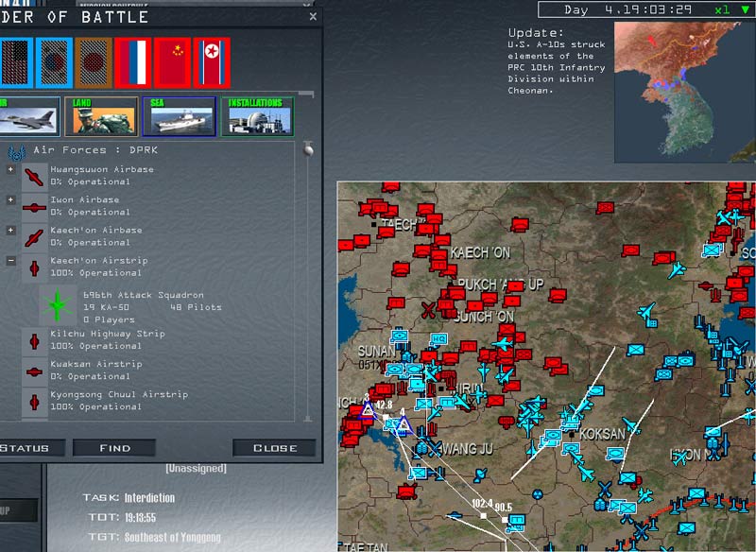Select the South Korea flag
Screen dimensions: 756x552
click(55, 62)
